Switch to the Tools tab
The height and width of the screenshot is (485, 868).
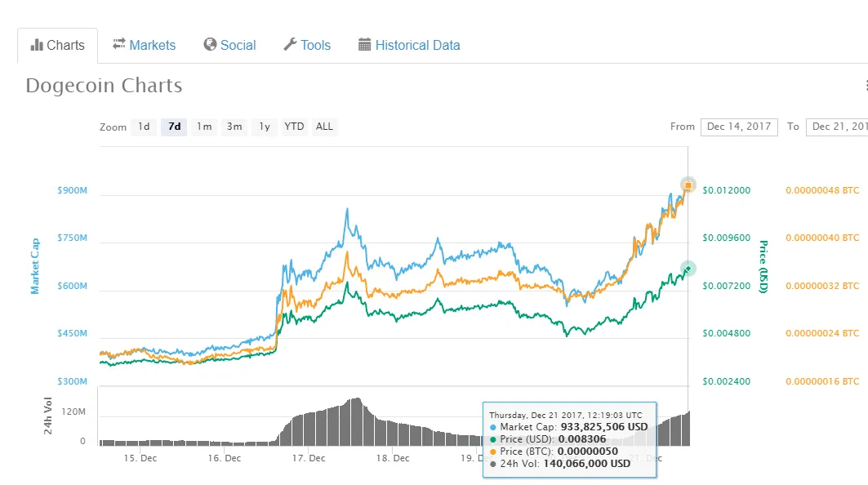pyautogui.click(x=307, y=46)
